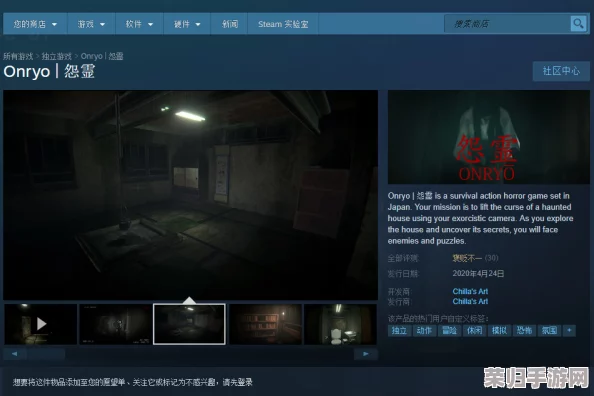Click the developer link Chilla's Art

(x=470, y=291)
